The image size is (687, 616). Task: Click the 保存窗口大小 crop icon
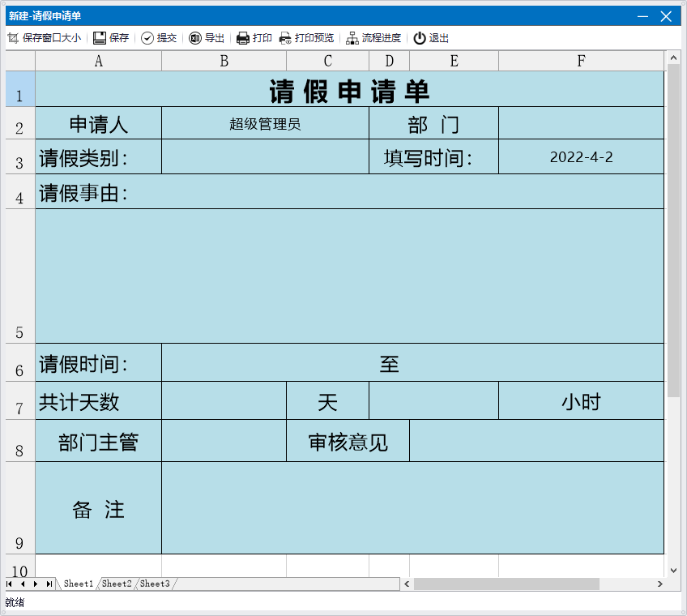(13, 38)
